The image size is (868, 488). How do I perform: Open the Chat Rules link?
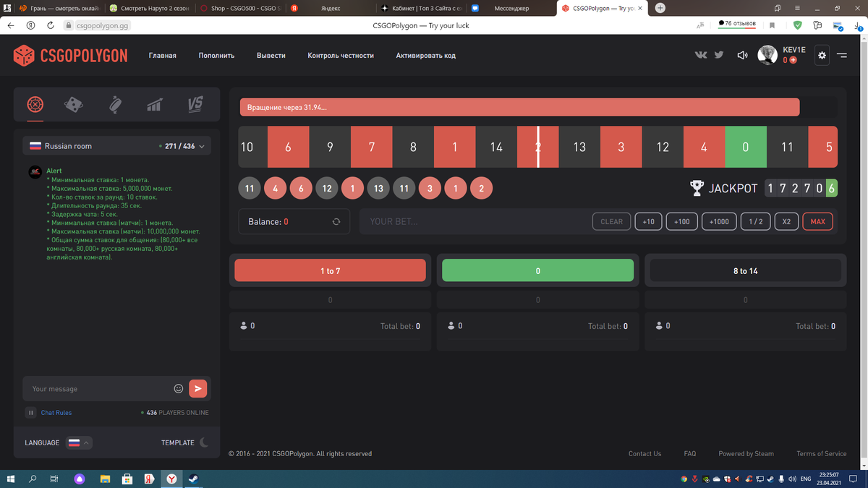tap(56, 412)
